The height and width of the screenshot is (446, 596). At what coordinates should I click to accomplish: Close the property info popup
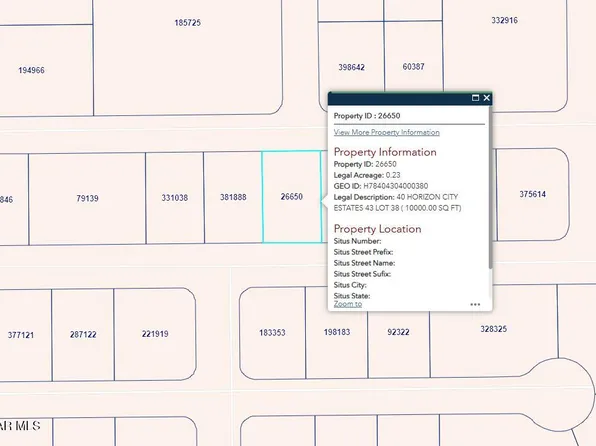(487, 98)
